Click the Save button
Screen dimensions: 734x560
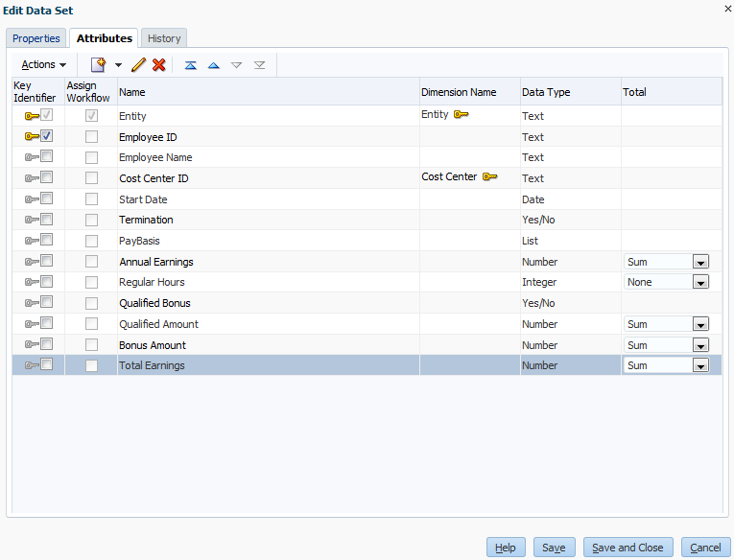(x=554, y=548)
